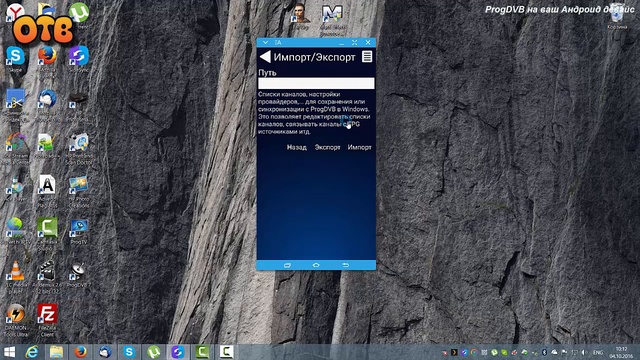Select the Yandex browser desktop shortcut

[x=15, y=12]
